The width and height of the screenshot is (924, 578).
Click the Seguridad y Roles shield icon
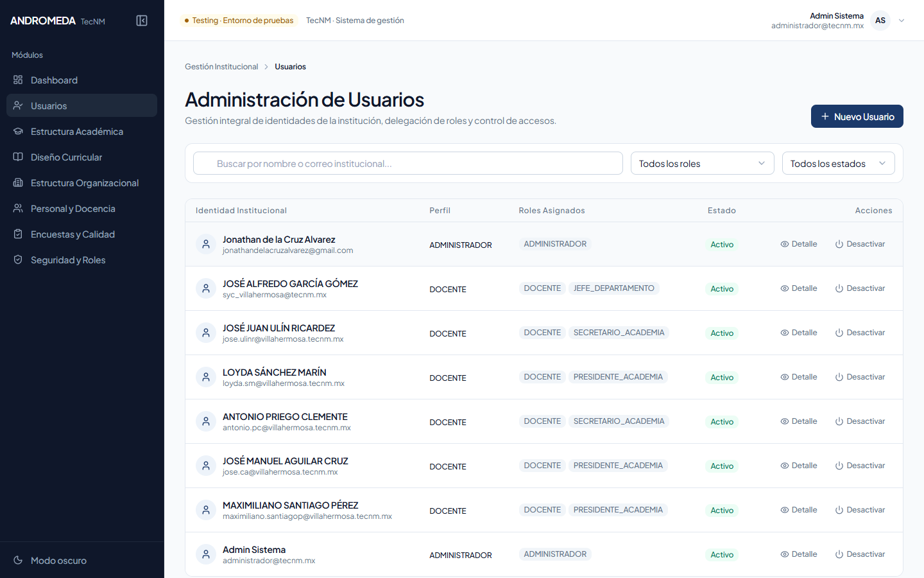coord(18,259)
